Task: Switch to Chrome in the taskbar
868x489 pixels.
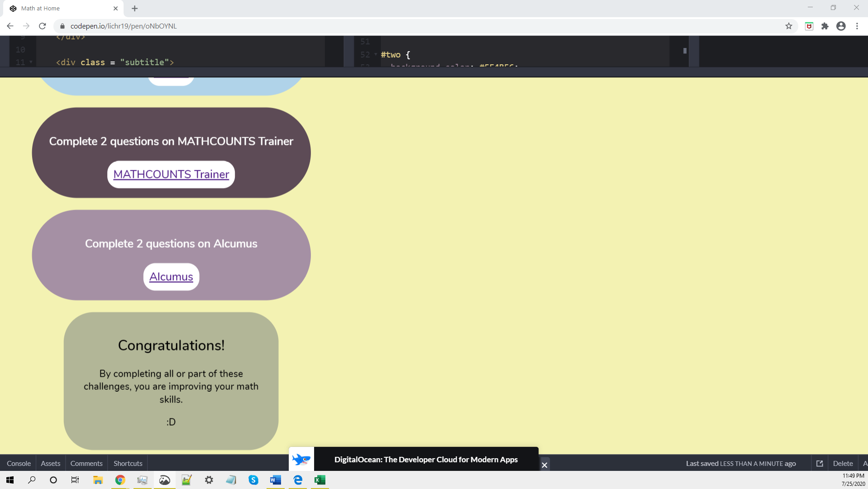Action: [x=120, y=480]
